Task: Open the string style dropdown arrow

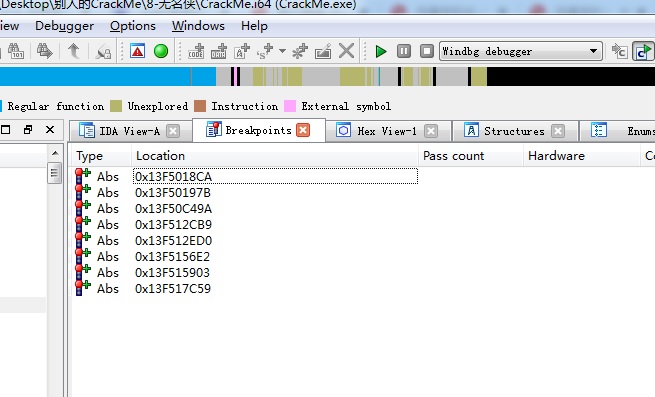Action: coord(282,51)
